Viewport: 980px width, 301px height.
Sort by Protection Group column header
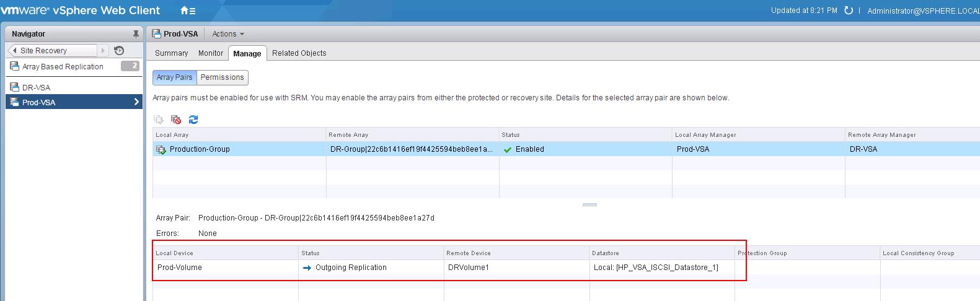pyautogui.click(x=808, y=253)
